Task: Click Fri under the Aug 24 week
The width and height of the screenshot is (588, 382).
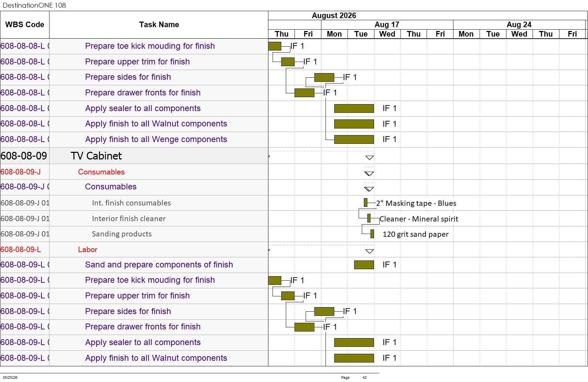Action: click(572, 34)
